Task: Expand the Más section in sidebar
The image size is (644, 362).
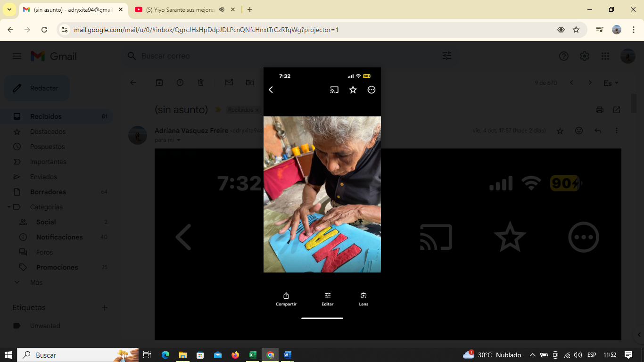Action: pos(17,282)
